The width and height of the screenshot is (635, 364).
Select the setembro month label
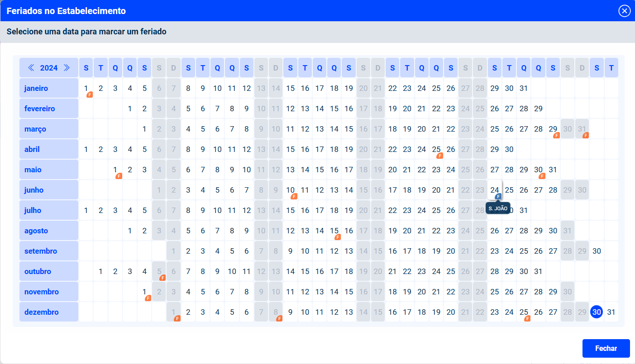pos(49,251)
